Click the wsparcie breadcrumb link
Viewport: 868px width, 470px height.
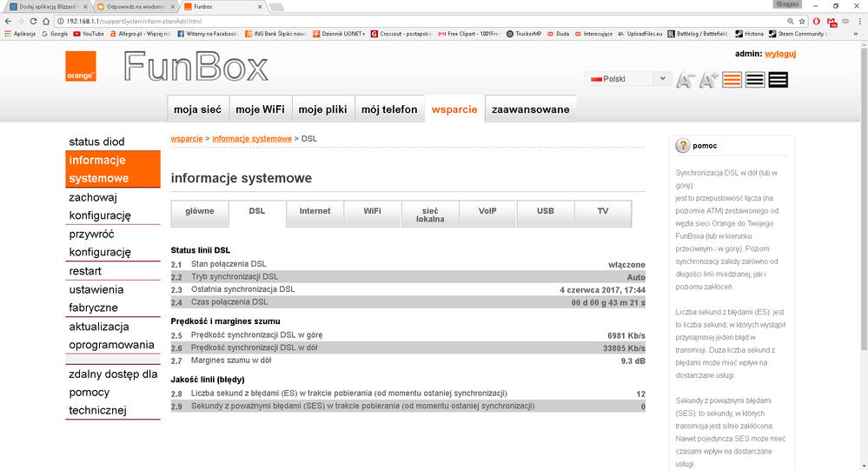(x=187, y=138)
